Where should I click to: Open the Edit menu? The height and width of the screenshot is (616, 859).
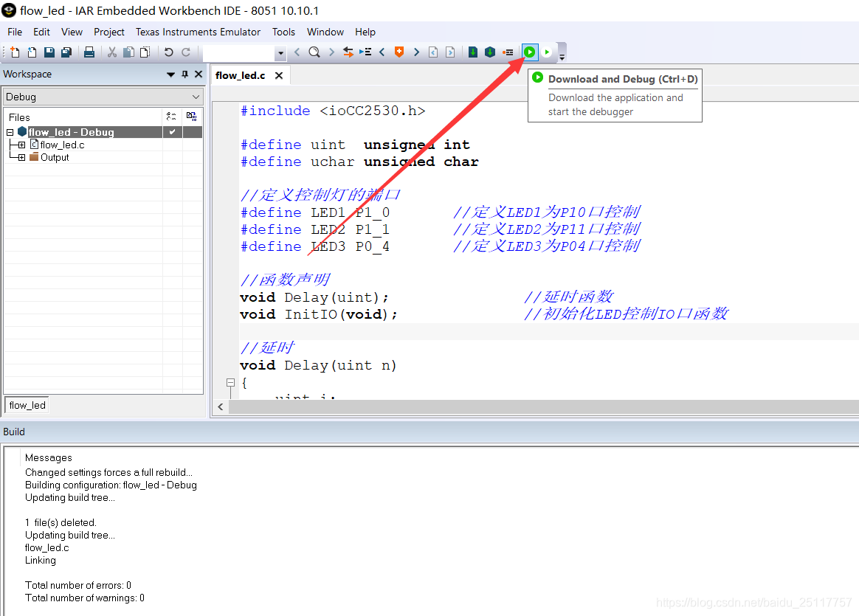point(41,32)
